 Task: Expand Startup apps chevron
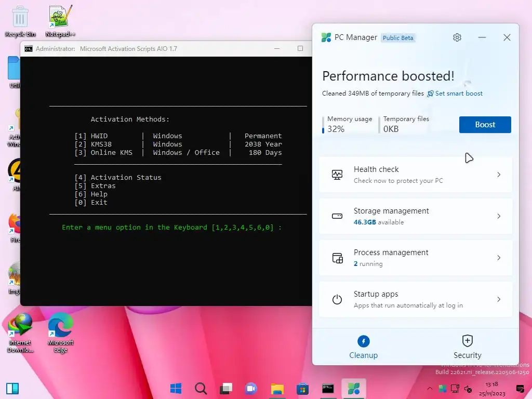pos(499,299)
